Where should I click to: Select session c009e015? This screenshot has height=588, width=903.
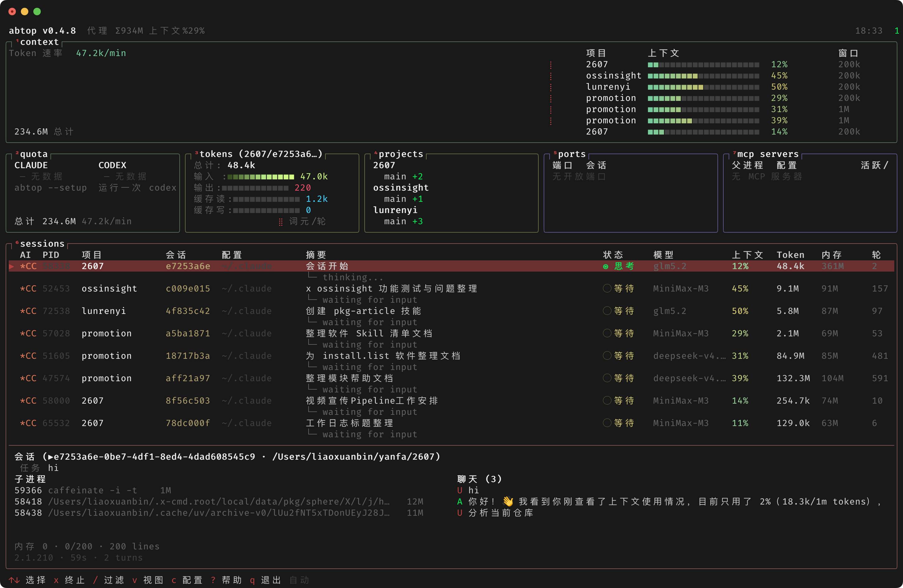pyautogui.click(x=188, y=288)
